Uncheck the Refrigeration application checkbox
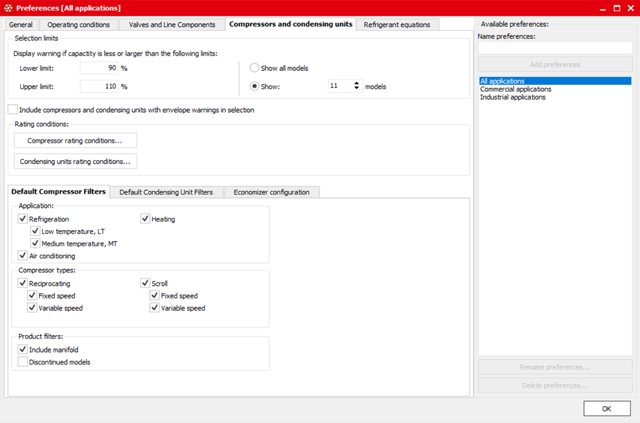This screenshot has width=640, height=423. (23, 218)
